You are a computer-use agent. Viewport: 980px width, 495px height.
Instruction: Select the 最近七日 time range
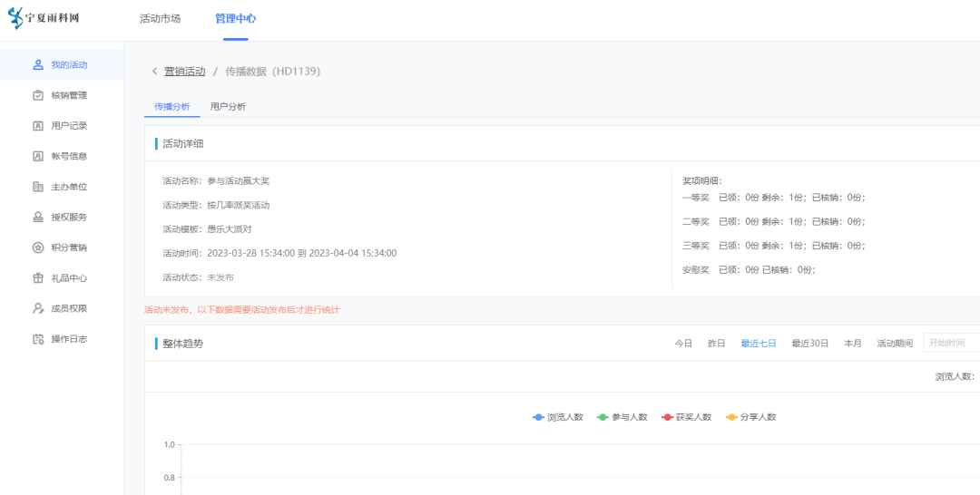tap(759, 344)
